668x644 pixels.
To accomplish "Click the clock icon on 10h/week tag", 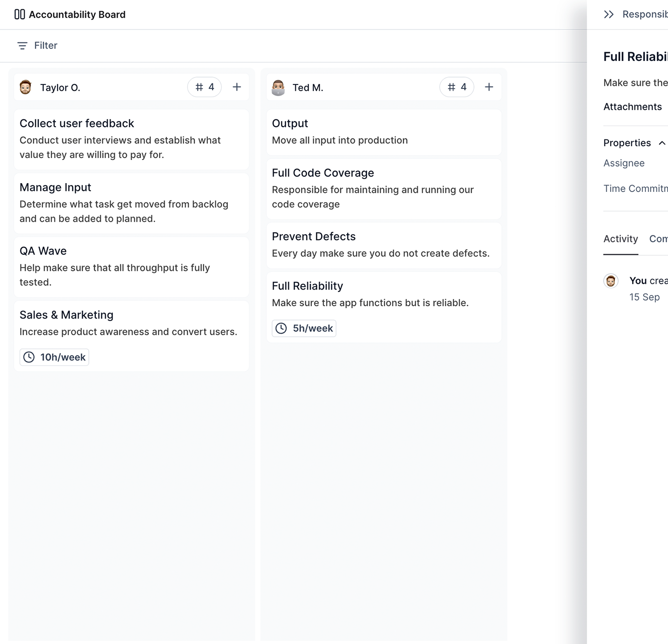I will point(29,357).
